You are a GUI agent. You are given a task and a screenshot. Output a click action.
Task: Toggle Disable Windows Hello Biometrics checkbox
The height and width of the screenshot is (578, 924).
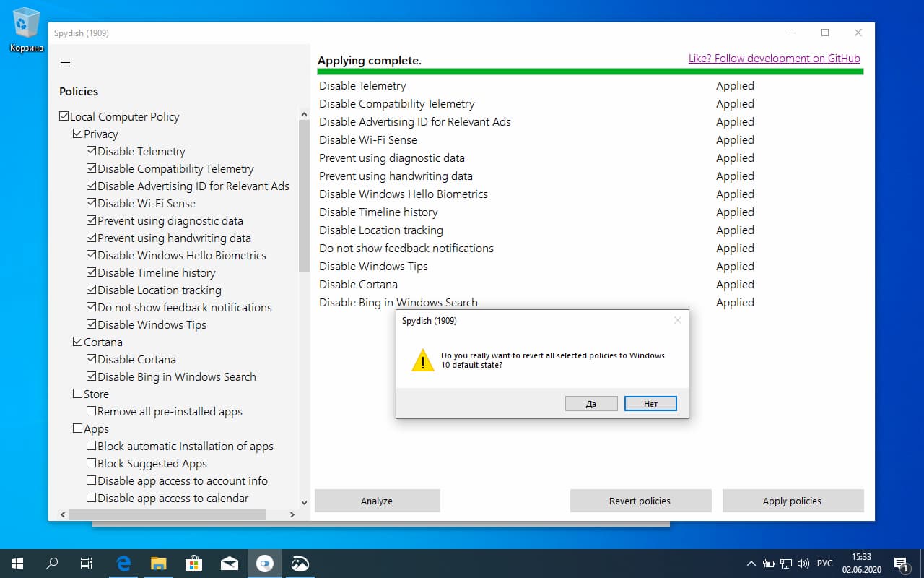point(92,255)
